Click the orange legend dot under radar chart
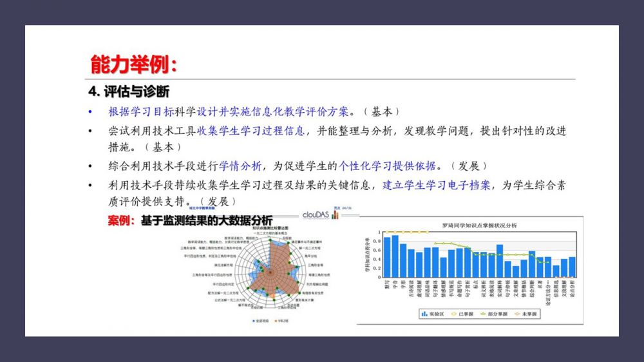Image resolution: width=644 pixels, height=362 pixels. (276, 321)
